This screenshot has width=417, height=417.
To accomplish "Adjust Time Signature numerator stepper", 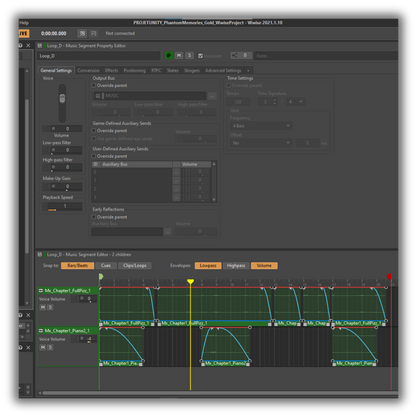I will click(275, 102).
